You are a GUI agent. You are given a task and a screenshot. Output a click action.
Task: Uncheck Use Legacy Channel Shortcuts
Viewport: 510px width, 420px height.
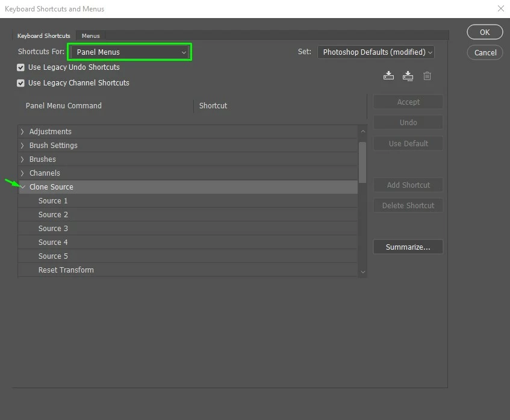(20, 83)
